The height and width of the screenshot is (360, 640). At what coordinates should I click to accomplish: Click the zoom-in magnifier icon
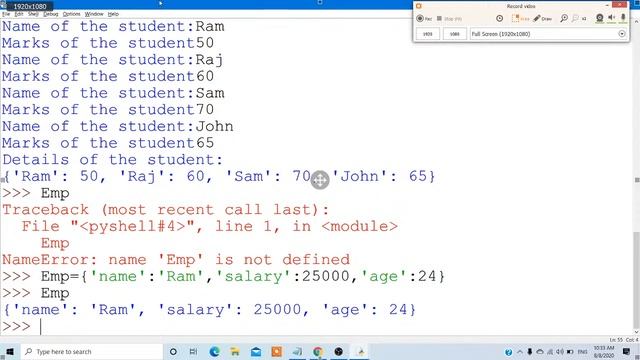point(564,18)
